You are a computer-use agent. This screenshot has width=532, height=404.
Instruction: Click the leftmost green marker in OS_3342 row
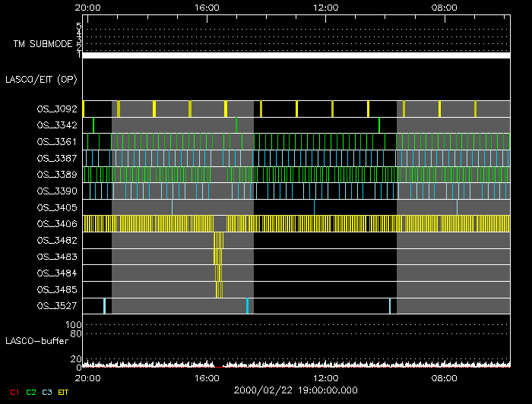pyautogui.click(x=93, y=125)
